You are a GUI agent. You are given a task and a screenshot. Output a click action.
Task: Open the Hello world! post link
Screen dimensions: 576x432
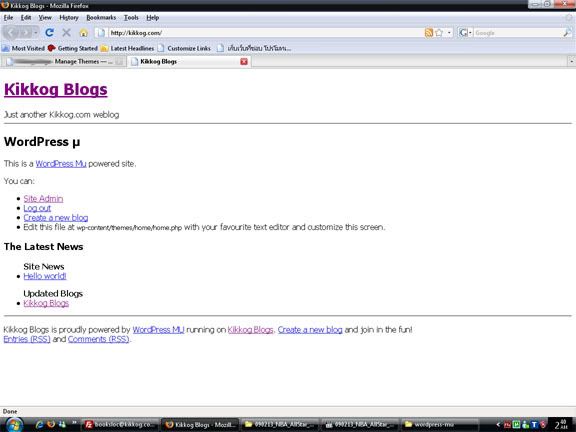pyautogui.click(x=45, y=276)
